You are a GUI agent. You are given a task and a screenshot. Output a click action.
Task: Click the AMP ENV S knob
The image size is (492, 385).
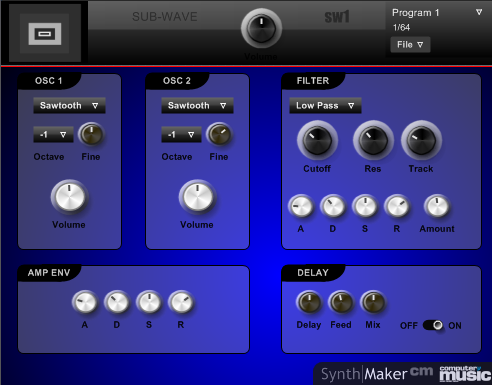(x=149, y=302)
